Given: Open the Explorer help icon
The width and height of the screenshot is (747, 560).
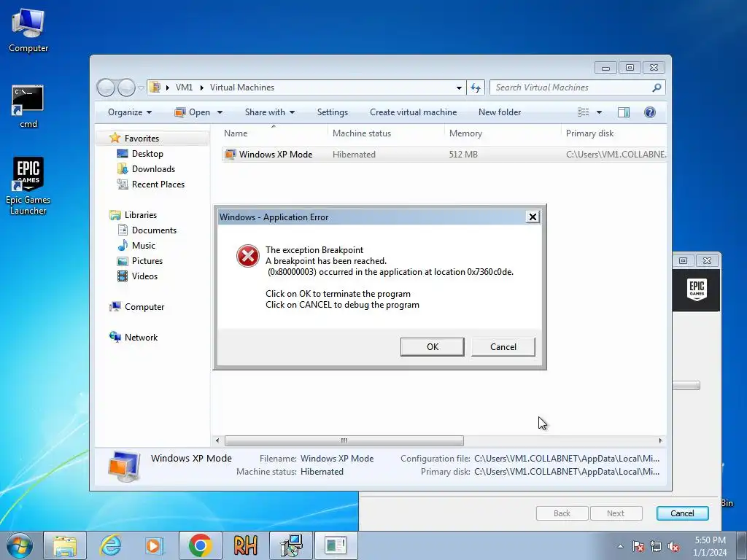Looking at the screenshot, I should [650, 112].
